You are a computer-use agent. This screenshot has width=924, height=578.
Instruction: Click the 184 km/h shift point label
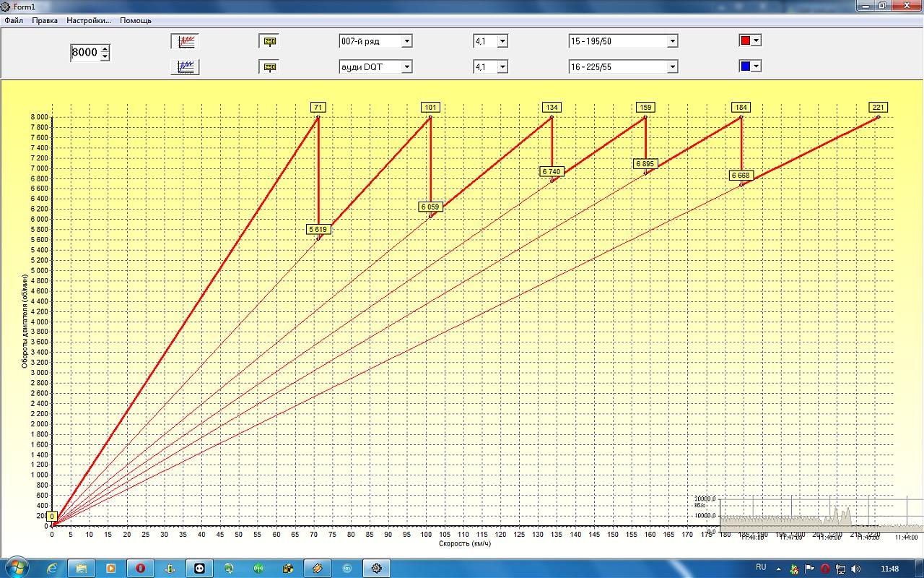click(741, 108)
